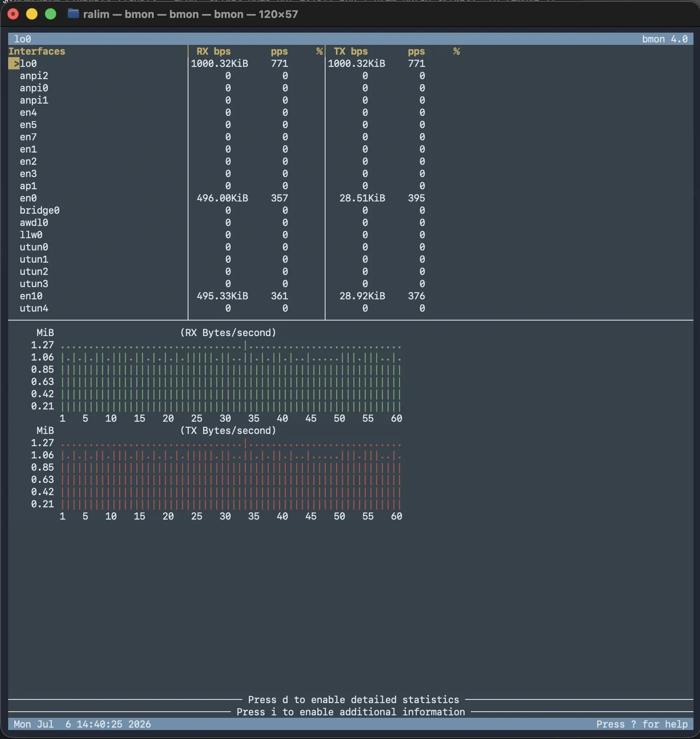Image resolution: width=700 pixels, height=739 pixels.
Task: Click the yellow selection arrow beside lo0
Action: pyautogui.click(x=14, y=64)
